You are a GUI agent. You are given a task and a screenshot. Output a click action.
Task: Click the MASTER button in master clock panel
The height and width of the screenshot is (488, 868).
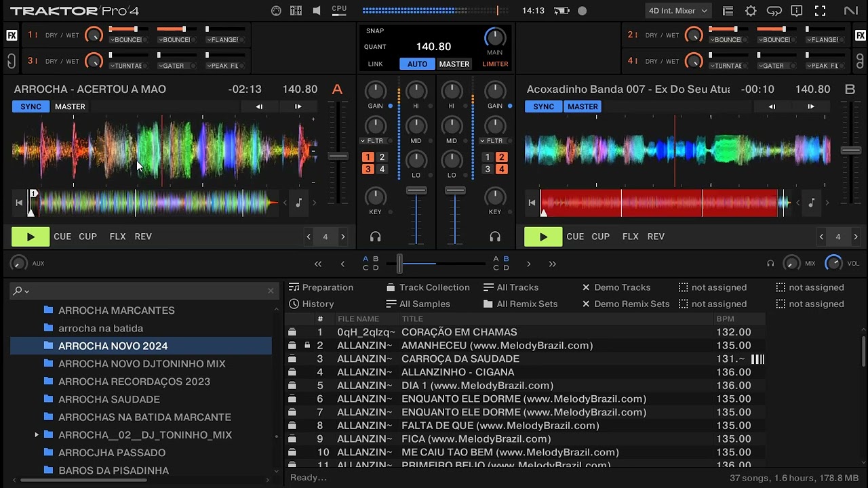[454, 64]
